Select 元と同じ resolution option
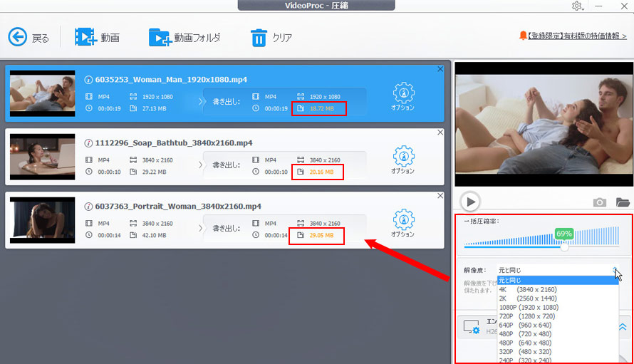634x364 pixels. pos(558,280)
